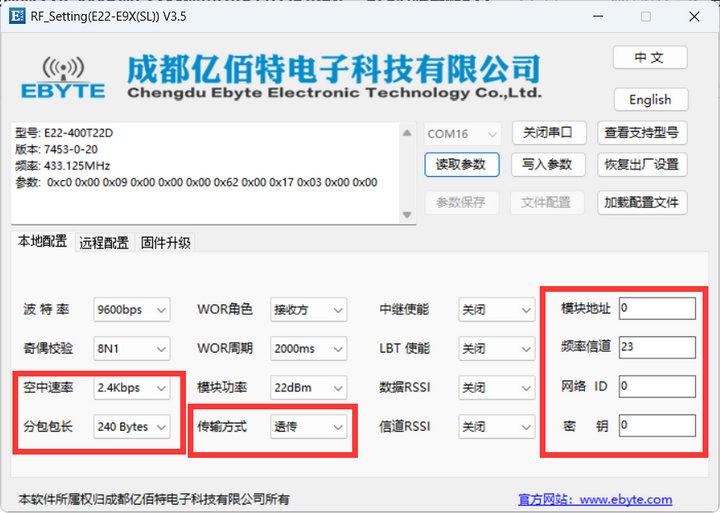
Task: Click the RF_Setting app icon in title bar
Action: click(x=17, y=17)
